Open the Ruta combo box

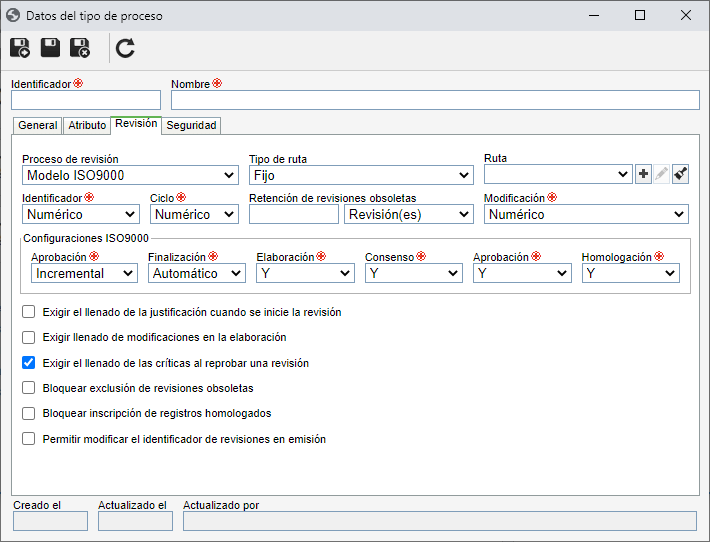558,174
